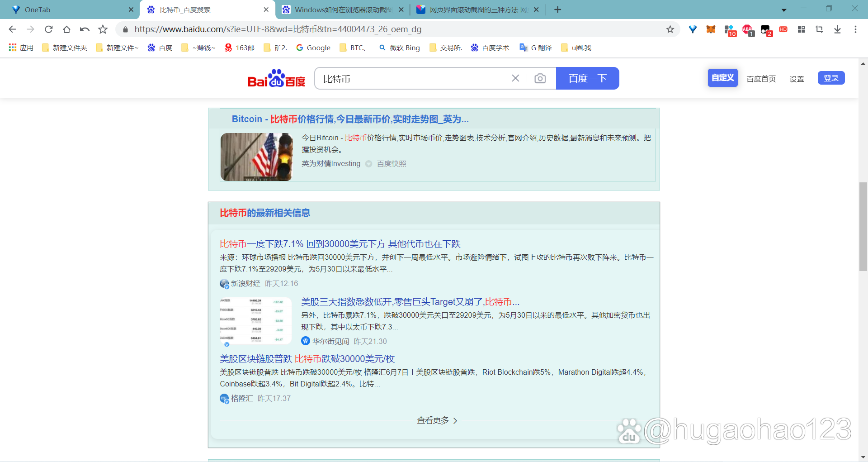Open the home page icon
Image resolution: width=868 pixels, height=462 pixels.
[66, 29]
